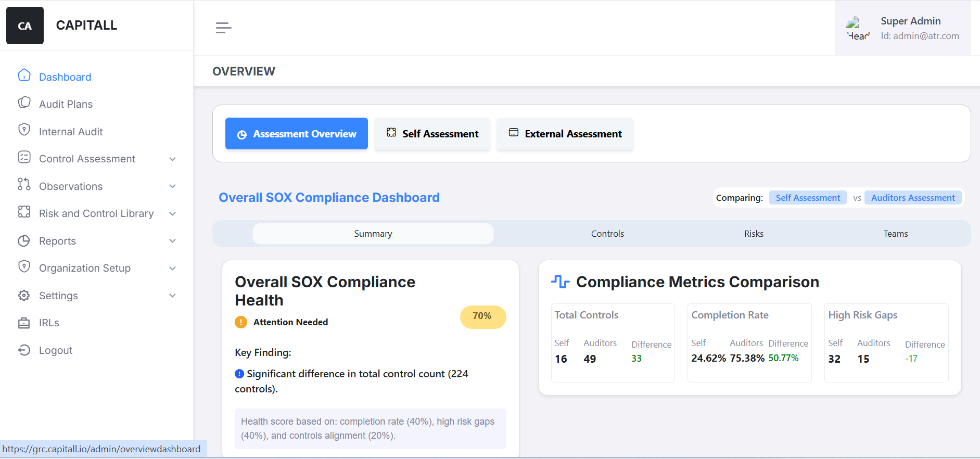Open the Teams tab
980x459 pixels.
[x=895, y=234]
